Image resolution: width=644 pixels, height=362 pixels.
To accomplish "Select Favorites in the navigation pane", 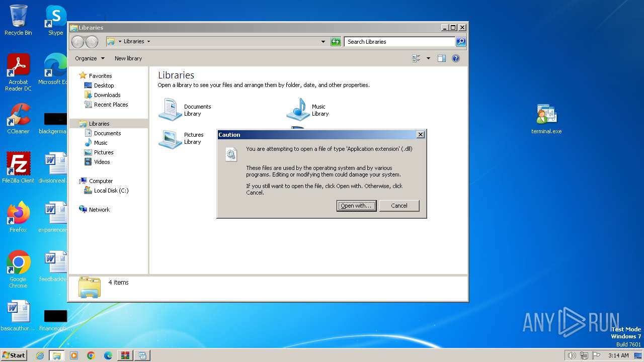I will click(x=100, y=76).
